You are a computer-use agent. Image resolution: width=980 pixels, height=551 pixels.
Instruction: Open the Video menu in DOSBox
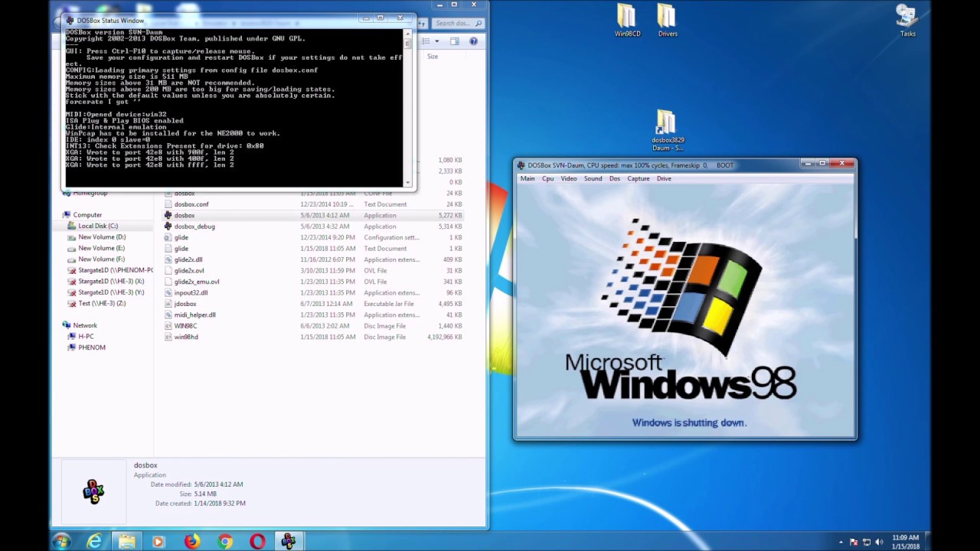click(x=569, y=178)
